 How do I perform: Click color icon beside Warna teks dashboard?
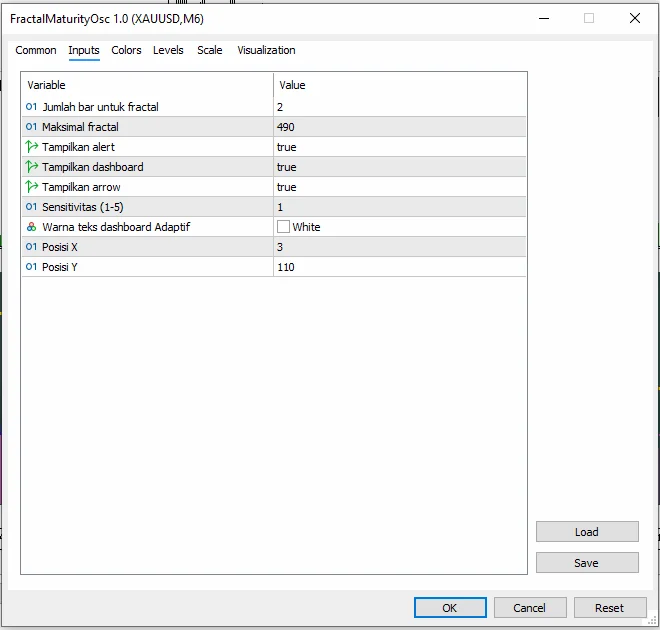coord(32,227)
